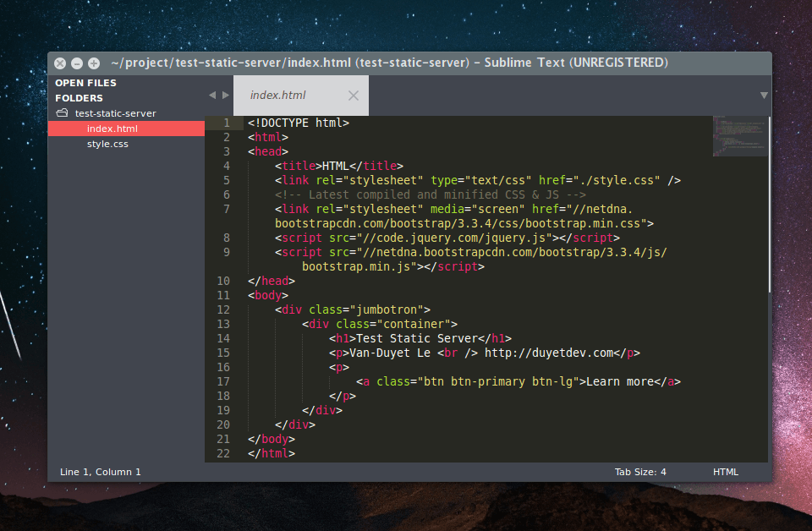Screen dimensions: 812x531
Task: Click the X icon on the index.html tab
Action: coord(353,95)
